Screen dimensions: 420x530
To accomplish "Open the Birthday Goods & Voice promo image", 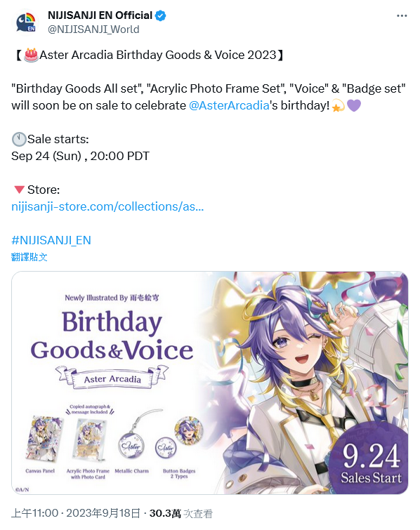I will 210,383.
